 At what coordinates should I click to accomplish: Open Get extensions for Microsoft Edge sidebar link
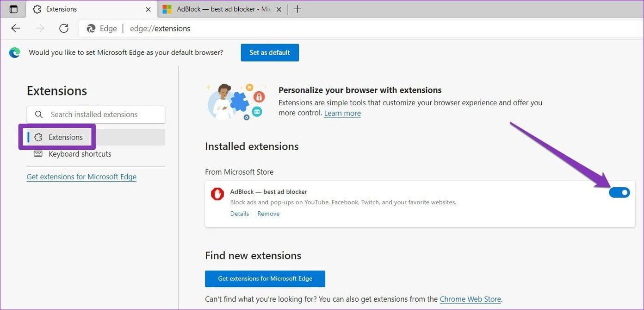pos(81,177)
